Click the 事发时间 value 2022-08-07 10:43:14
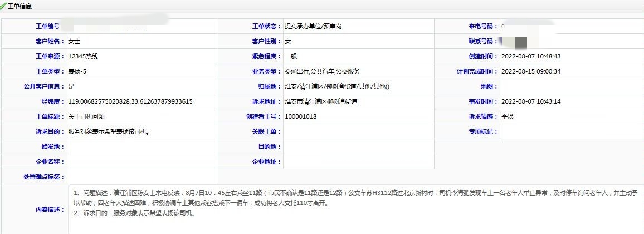 coord(531,101)
